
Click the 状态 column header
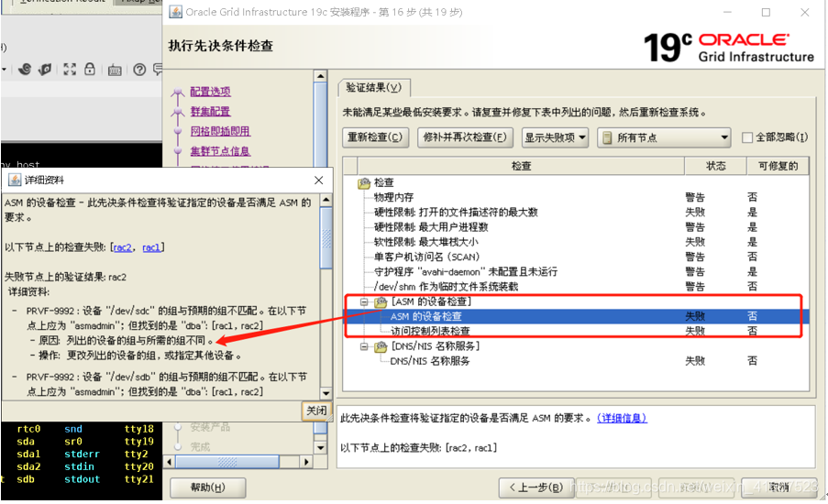[x=715, y=166]
